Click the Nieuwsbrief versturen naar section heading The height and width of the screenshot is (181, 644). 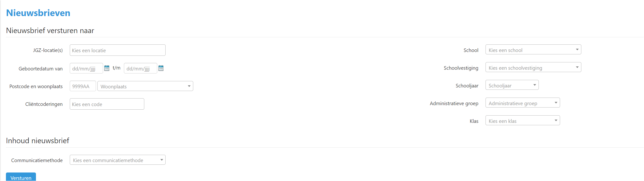coord(50,30)
